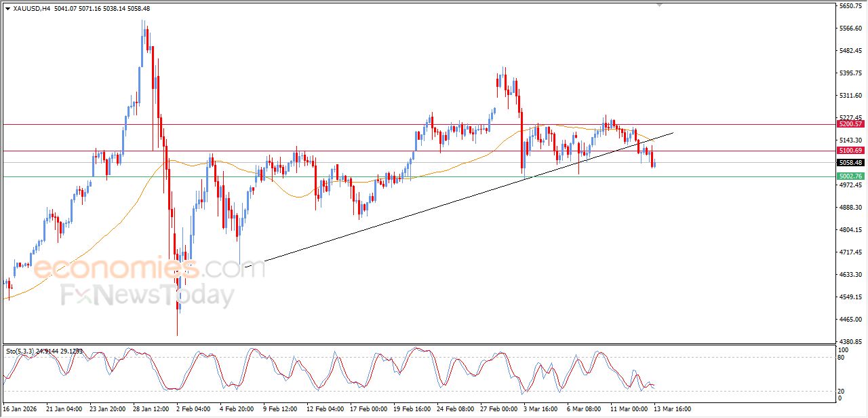Click the 4972.45 price axis label
The height and width of the screenshot is (418, 868).
(850, 185)
